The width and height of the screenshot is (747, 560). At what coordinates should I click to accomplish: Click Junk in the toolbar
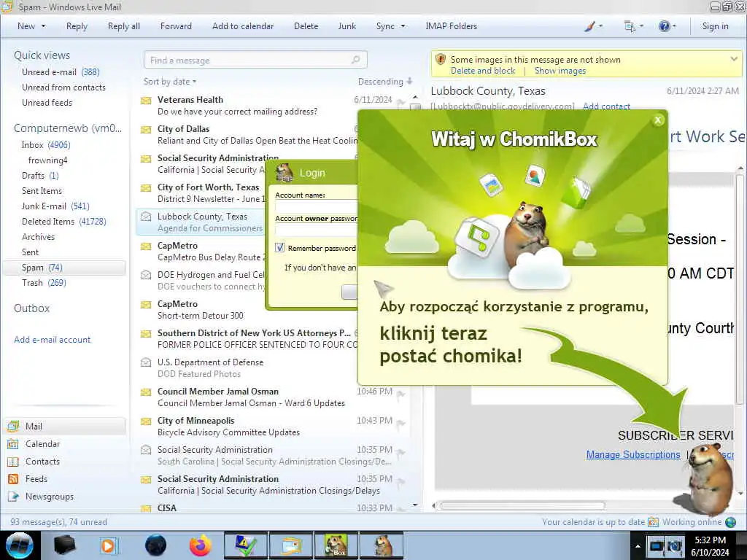click(347, 26)
